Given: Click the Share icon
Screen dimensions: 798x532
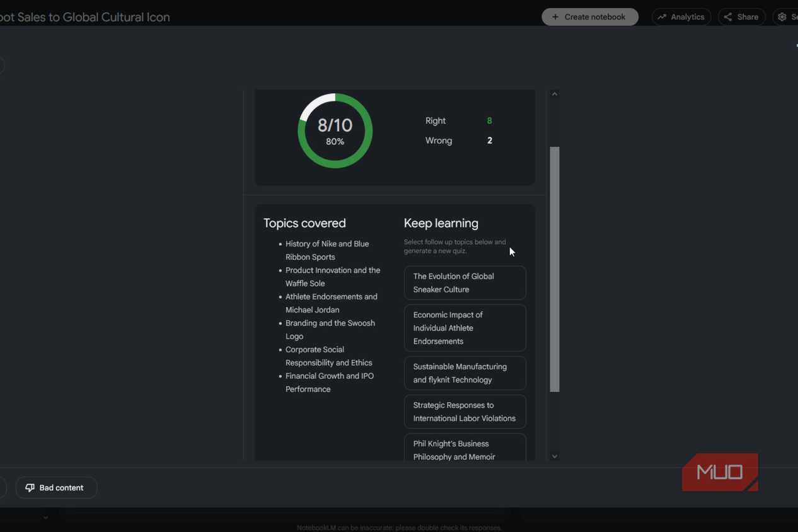Looking at the screenshot, I should [728, 17].
